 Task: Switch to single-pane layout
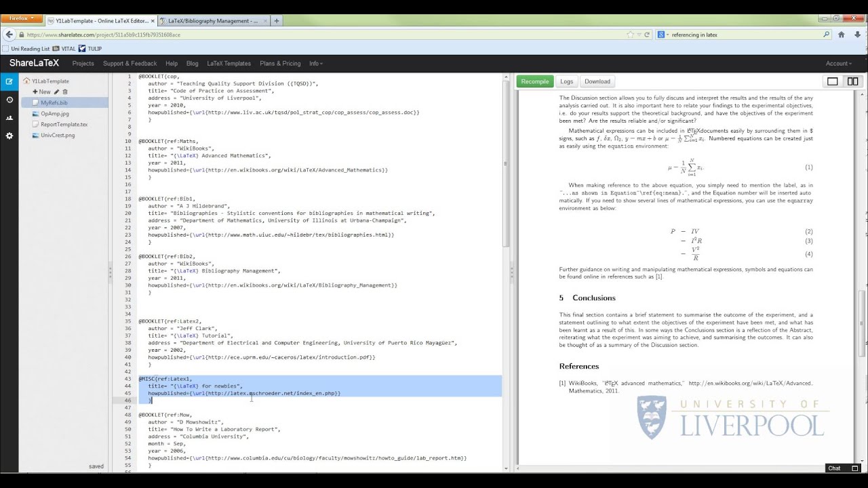[833, 81]
